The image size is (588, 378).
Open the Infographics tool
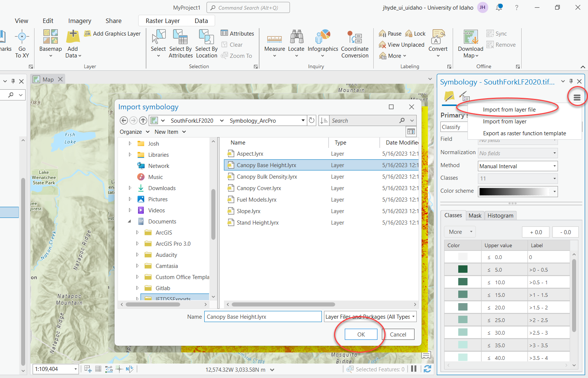(x=323, y=43)
